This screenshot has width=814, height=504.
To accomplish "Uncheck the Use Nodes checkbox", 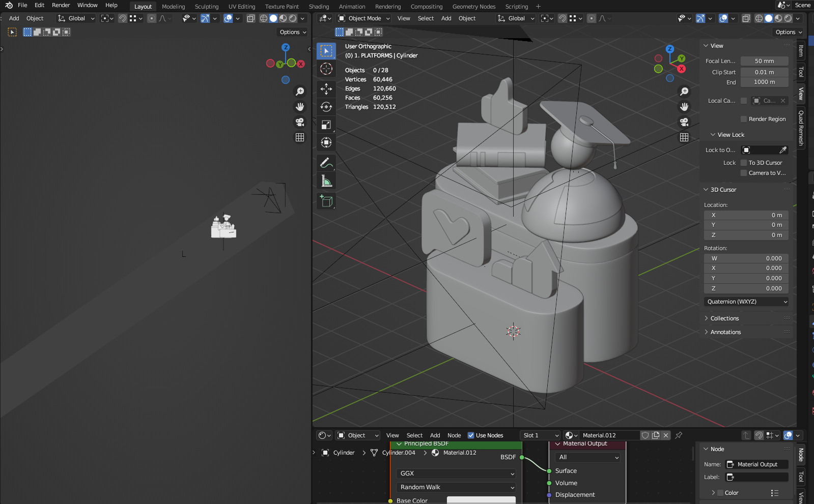I will click(471, 435).
